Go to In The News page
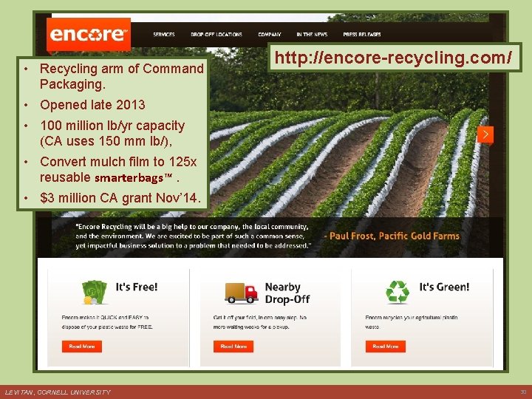Image resolution: width=532 pixels, height=399 pixels. (x=312, y=34)
